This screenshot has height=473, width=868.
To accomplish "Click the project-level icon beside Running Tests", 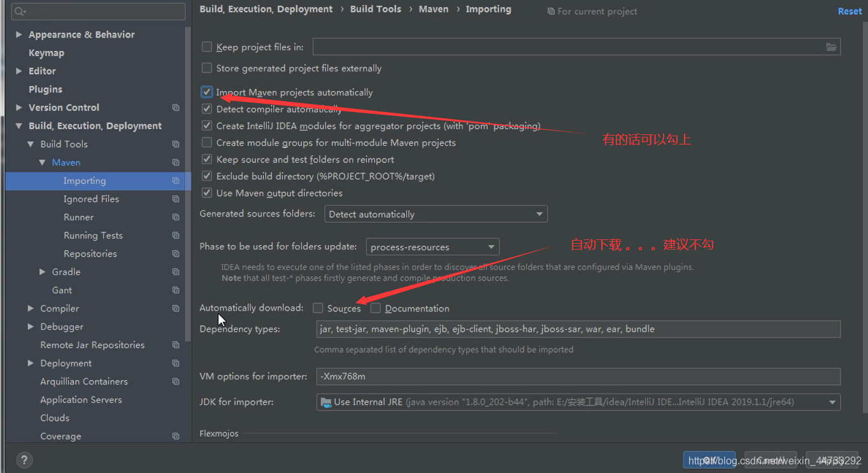I will (x=176, y=236).
